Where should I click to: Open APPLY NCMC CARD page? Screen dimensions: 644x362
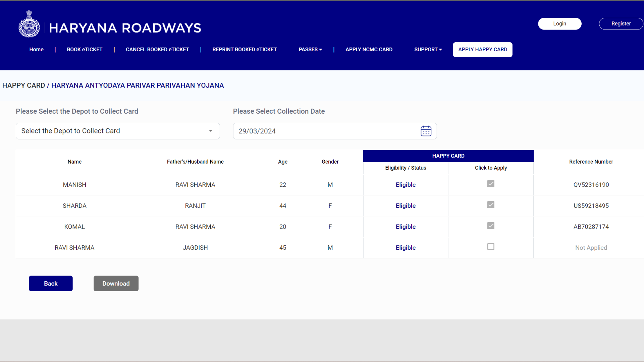coord(369,50)
